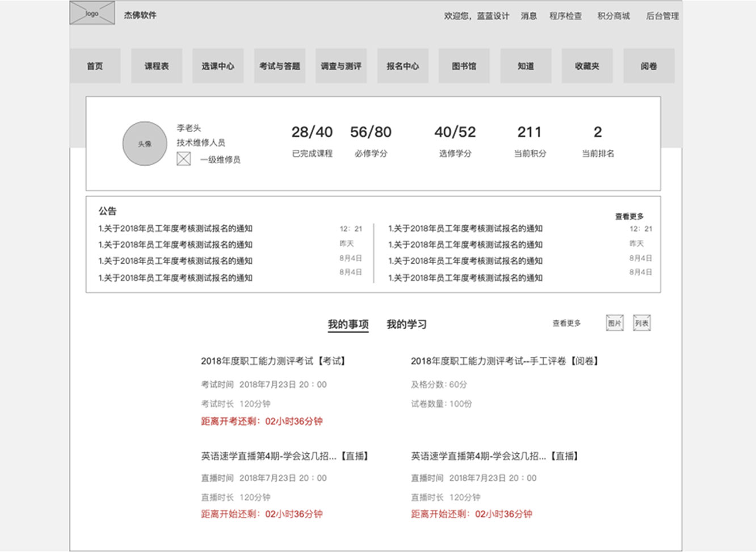Screen dimensions: 756x552
Task: Open the 首页 navigation item
Action: click(95, 66)
